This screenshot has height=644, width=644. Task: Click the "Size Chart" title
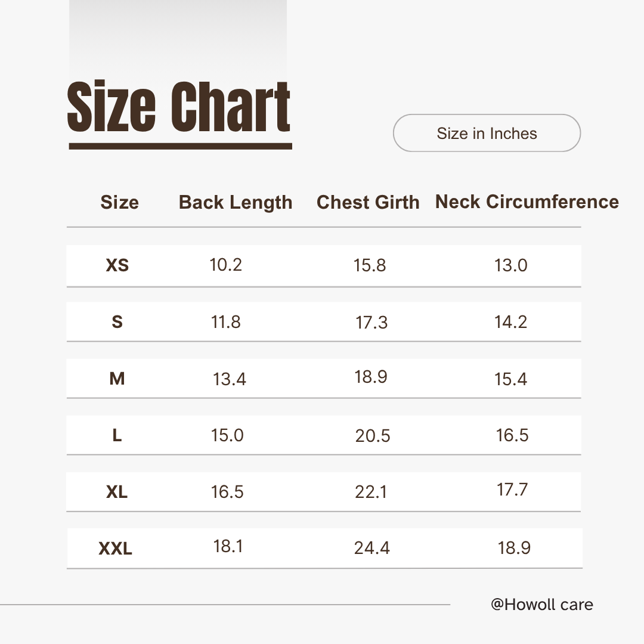coord(179,108)
